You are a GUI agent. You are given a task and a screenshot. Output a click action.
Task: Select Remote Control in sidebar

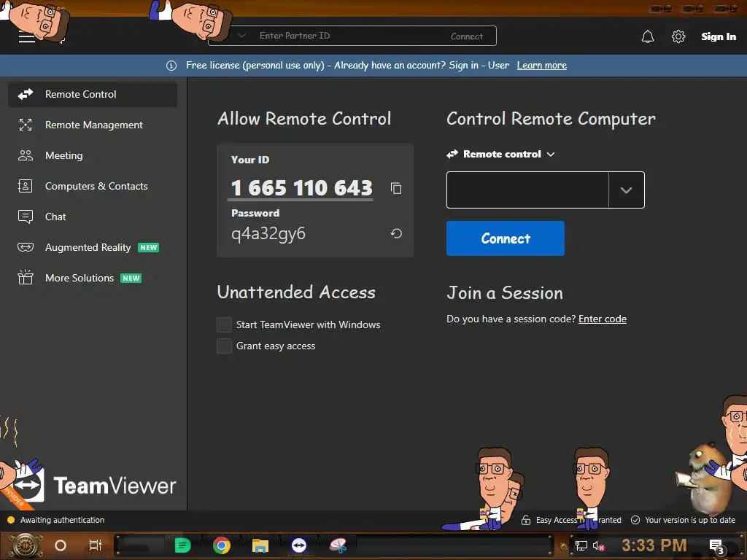93,94
